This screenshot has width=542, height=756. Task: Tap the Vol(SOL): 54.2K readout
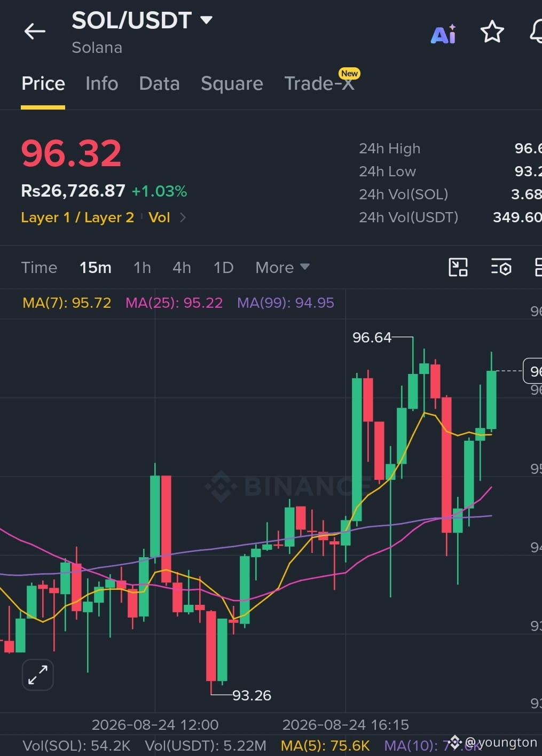[76, 746]
